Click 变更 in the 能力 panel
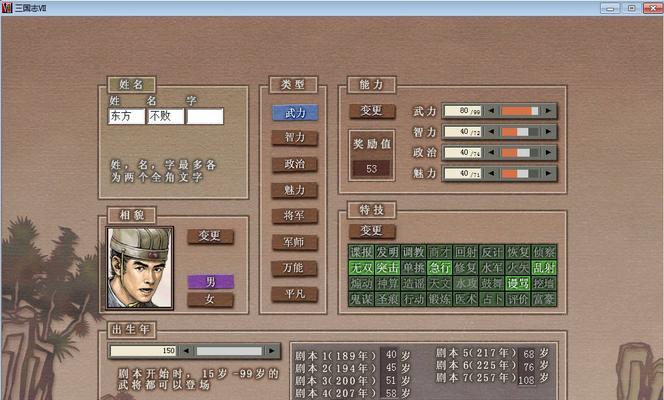Image resolution: width=664 pixels, height=400 pixels. click(x=372, y=111)
